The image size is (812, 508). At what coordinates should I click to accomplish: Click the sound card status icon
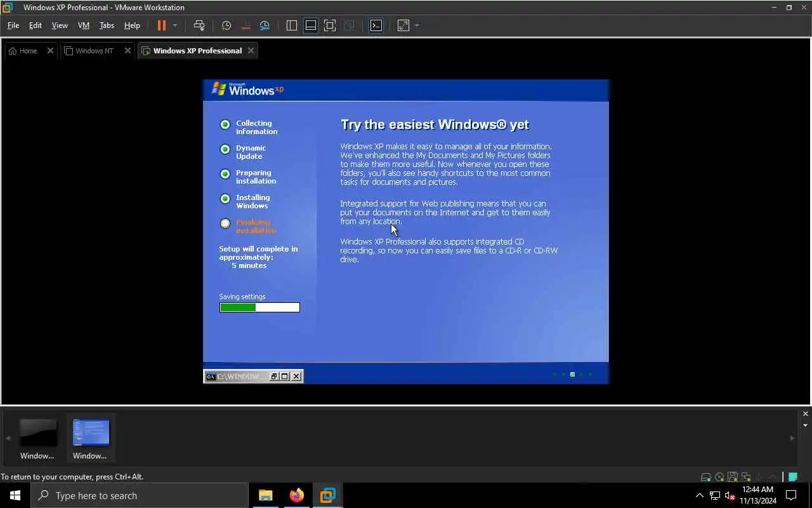pos(759,477)
